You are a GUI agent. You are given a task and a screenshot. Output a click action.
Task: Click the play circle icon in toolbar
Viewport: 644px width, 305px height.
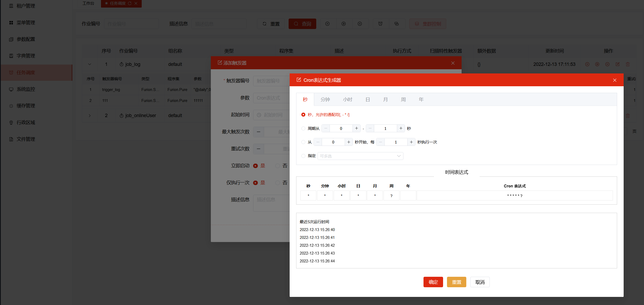[344, 24]
